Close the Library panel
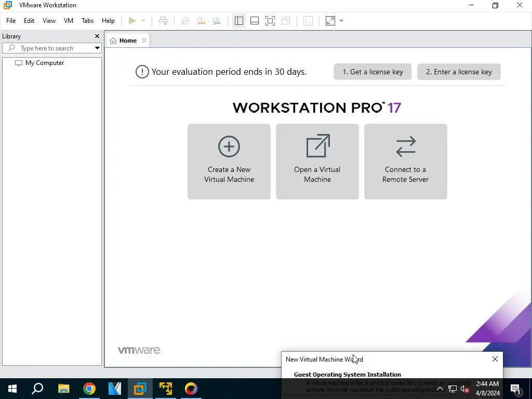 97,36
